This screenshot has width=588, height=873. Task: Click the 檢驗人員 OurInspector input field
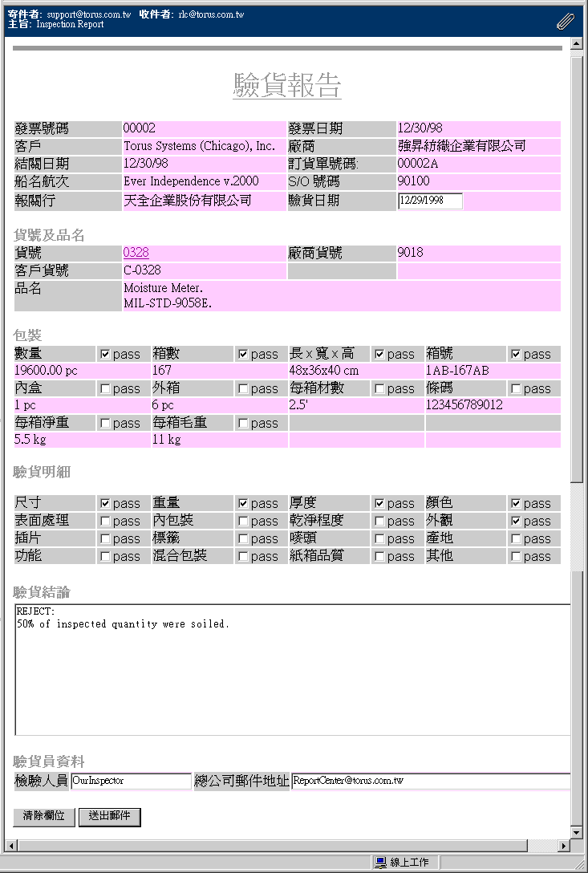point(132,782)
